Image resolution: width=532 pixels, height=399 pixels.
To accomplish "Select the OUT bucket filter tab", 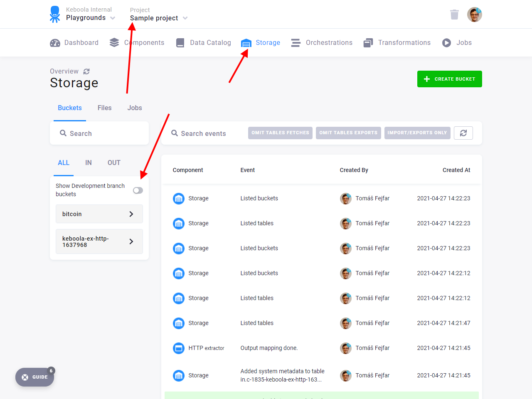I will (x=114, y=163).
